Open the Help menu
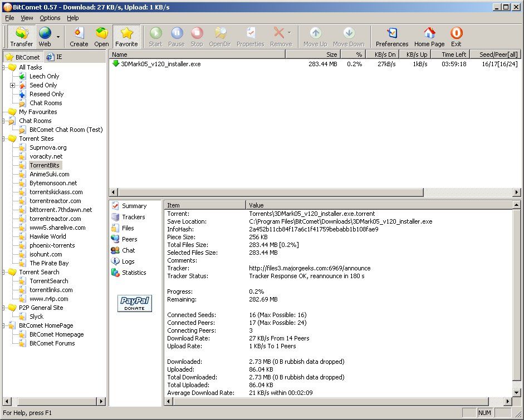The height and width of the screenshot is (420, 524). point(72,18)
